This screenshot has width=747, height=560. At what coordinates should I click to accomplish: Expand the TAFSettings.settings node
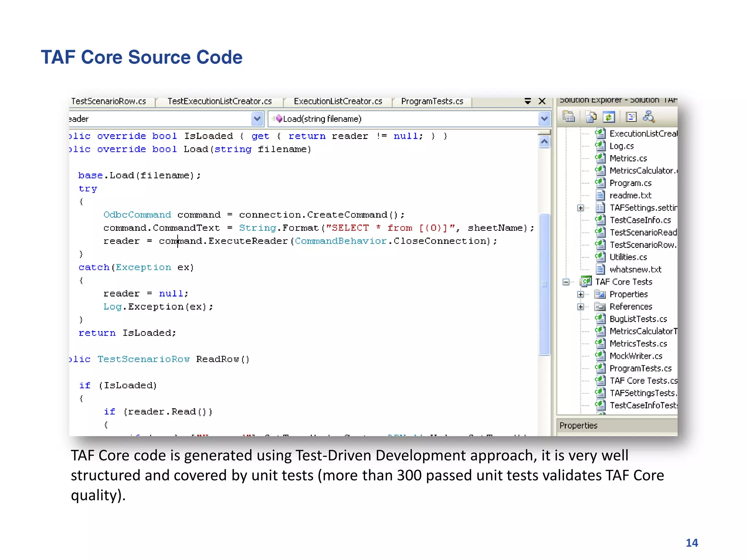pos(581,208)
